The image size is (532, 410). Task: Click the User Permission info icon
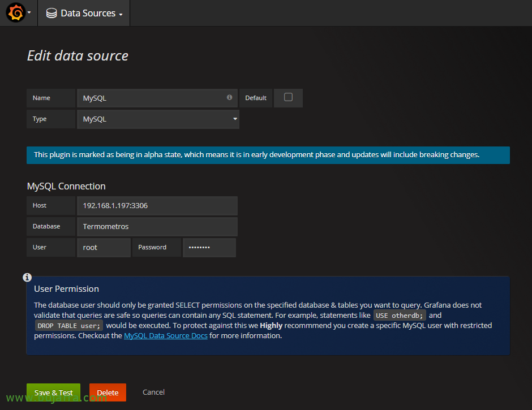pyautogui.click(x=27, y=278)
